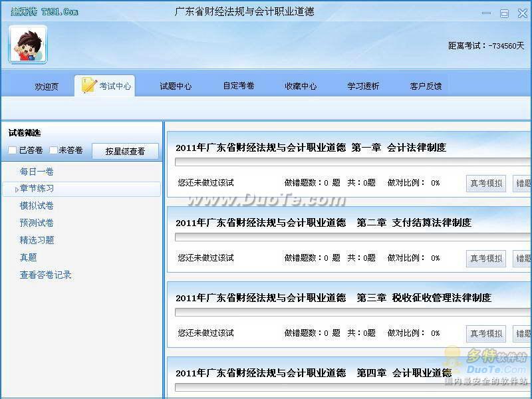The width and height of the screenshot is (532, 399).
Task: Open exam title 第三章 税收征收管理法律制度
Action: [334, 298]
